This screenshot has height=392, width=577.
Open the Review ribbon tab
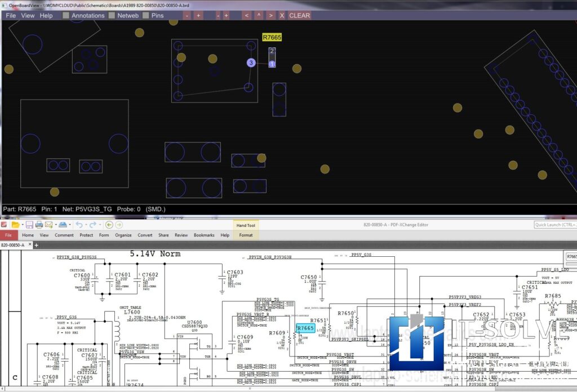pos(181,235)
